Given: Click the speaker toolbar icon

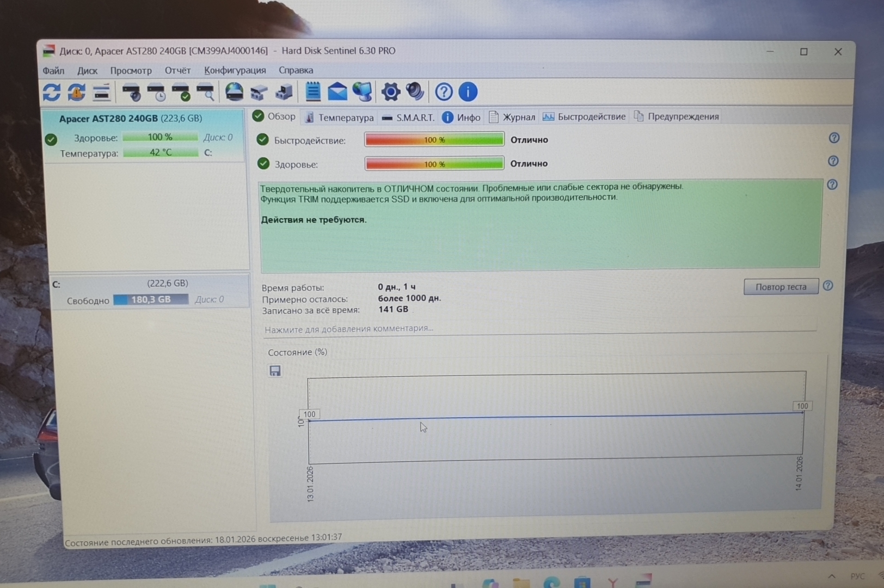Looking at the screenshot, I should point(415,92).
